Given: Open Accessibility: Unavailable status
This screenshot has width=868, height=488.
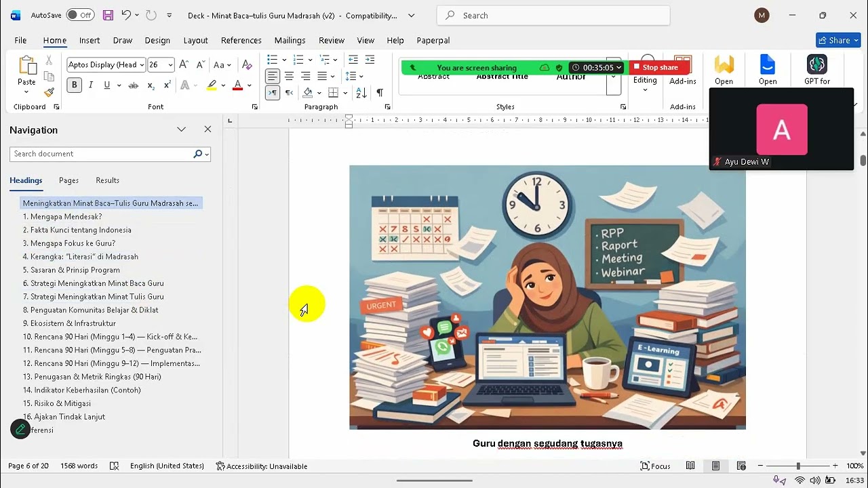Looking at the screenshot, I should coord(262,466).
